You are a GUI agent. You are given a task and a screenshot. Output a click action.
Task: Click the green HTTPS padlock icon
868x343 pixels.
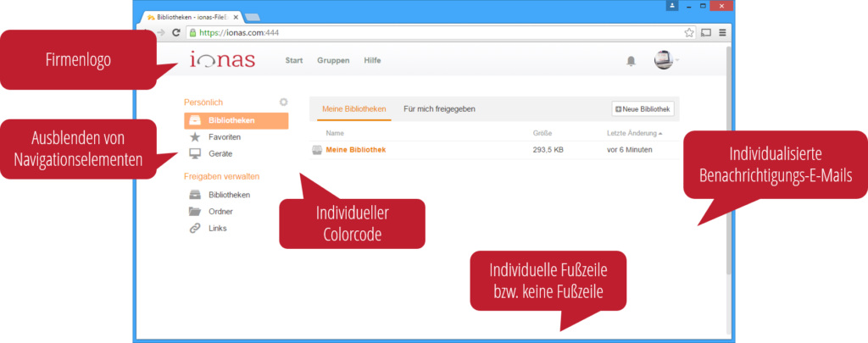(x=192, y=33)
